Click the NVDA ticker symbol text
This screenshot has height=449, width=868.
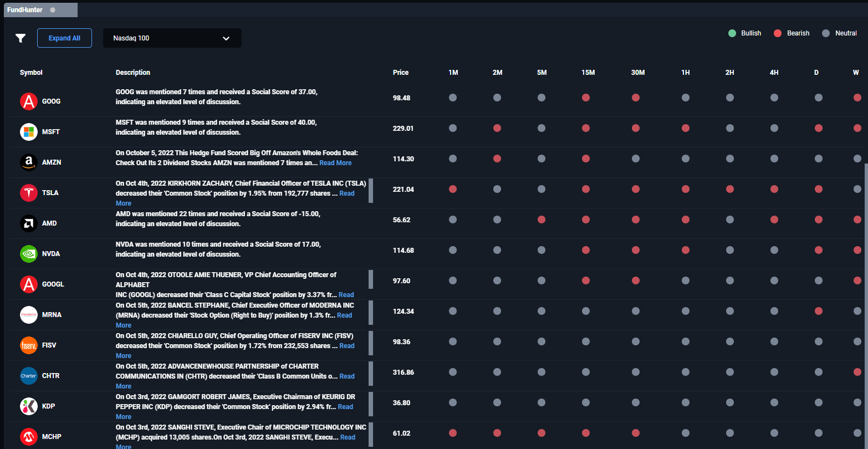[51, 254]
